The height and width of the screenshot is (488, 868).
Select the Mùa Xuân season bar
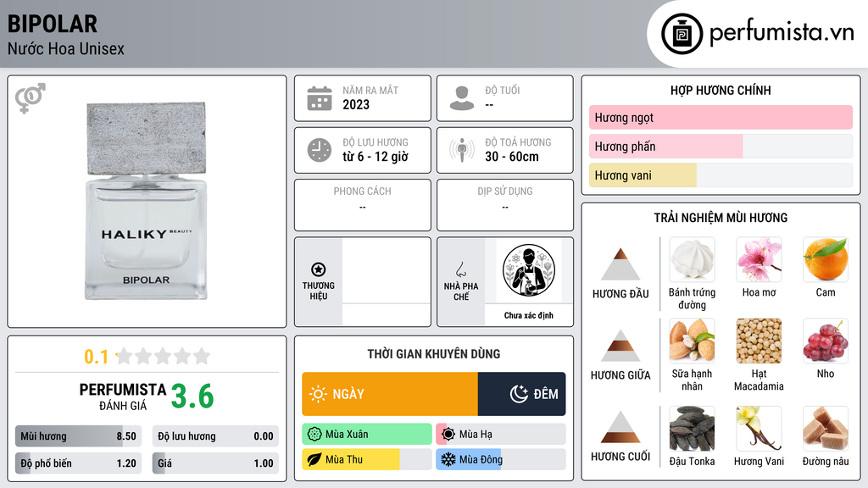tap(367, 434)
